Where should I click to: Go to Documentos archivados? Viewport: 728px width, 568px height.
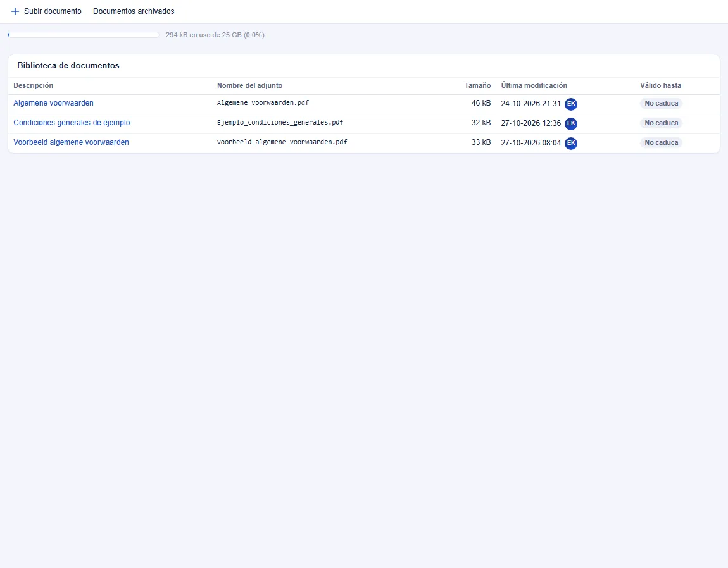[134, 11]
